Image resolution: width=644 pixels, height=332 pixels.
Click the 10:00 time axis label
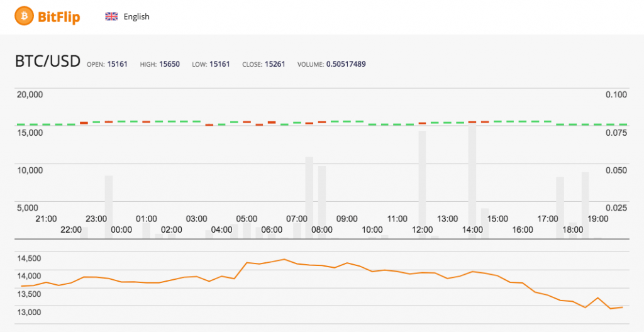pyautogui.click(x=372, y=230)
